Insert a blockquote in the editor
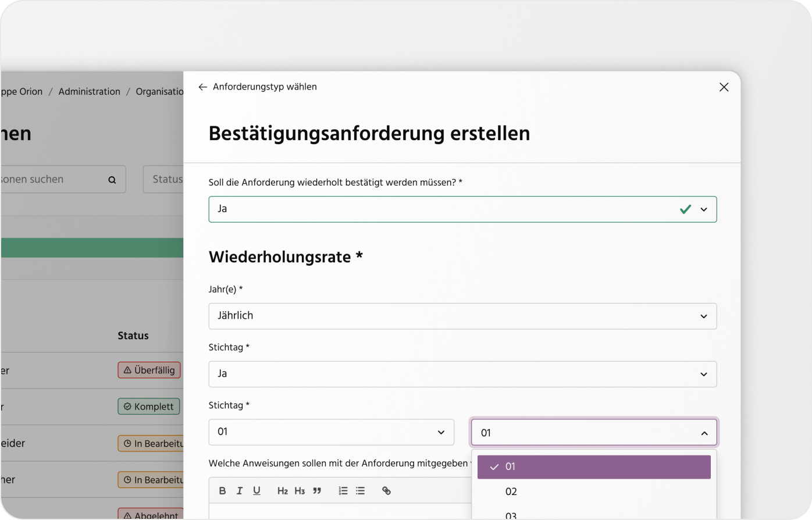The height and width of the screenshot is (520, 812). tap(317, 490)
